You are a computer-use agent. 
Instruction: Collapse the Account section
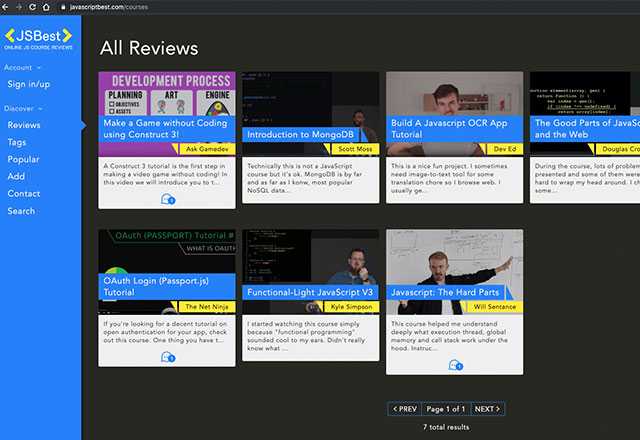pyautogui.click(x=22, y=67)
